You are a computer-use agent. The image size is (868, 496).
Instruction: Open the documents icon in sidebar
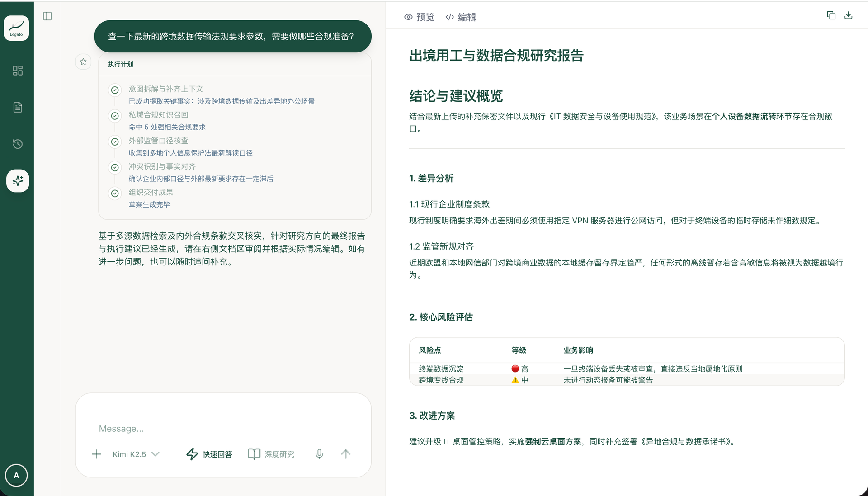coord(18,107)
